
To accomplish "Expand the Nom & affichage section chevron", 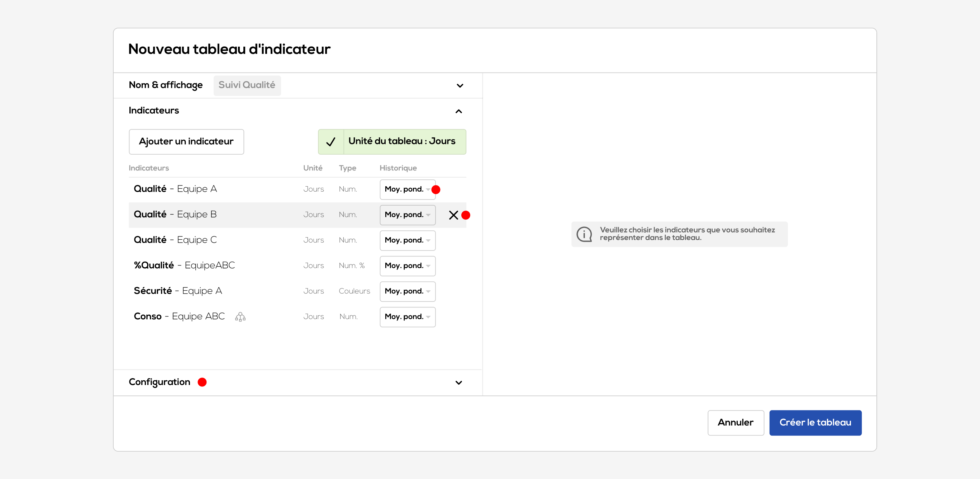I will pos(460,86).
